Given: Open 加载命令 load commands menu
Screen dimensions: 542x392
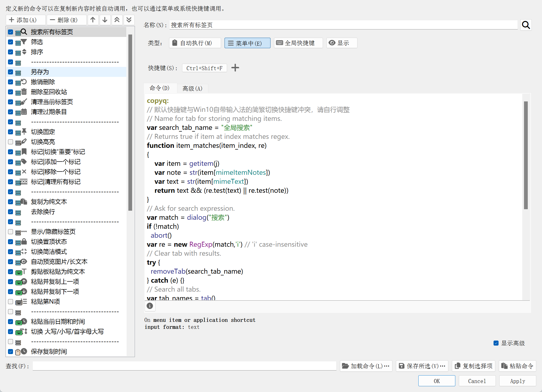Looking at the screenshot, I should click(x=366, y=366).
